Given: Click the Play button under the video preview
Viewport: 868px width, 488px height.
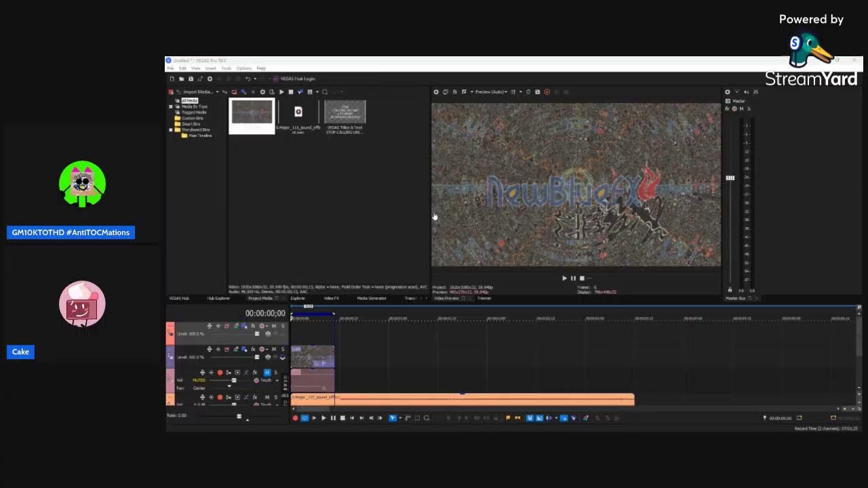Looking at the screenshot, I should [x=564, y=278].
